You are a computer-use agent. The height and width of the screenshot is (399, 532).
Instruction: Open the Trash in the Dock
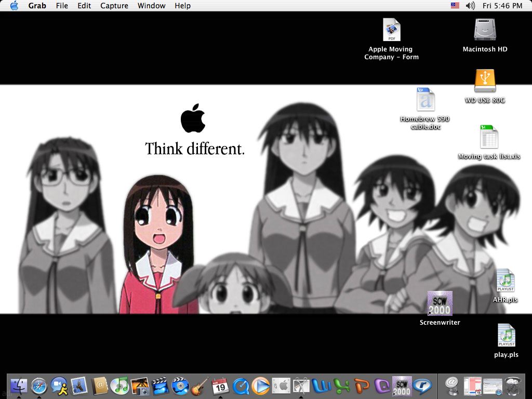513,386
